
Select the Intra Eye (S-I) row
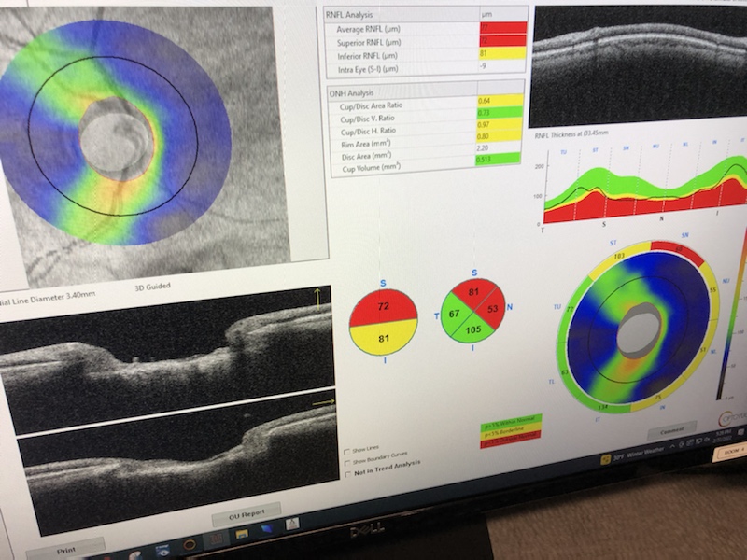coord(427,68)
